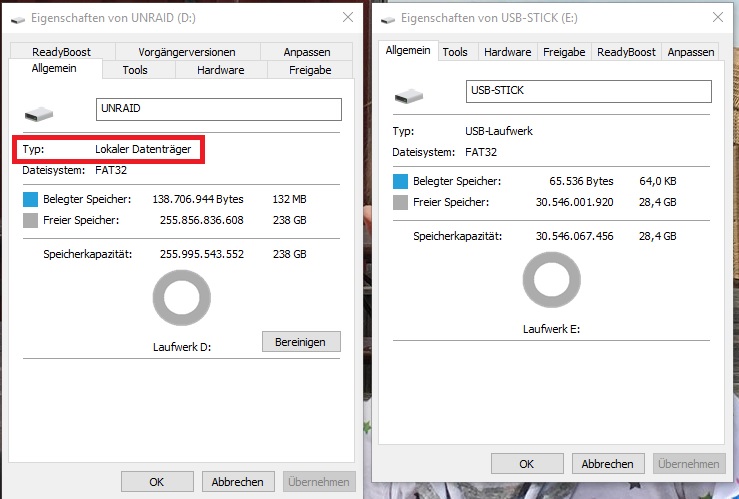Click blue Belegter Speicher swatch in USB-STICK window
The image size is (739, 499).
click(400, 181)
